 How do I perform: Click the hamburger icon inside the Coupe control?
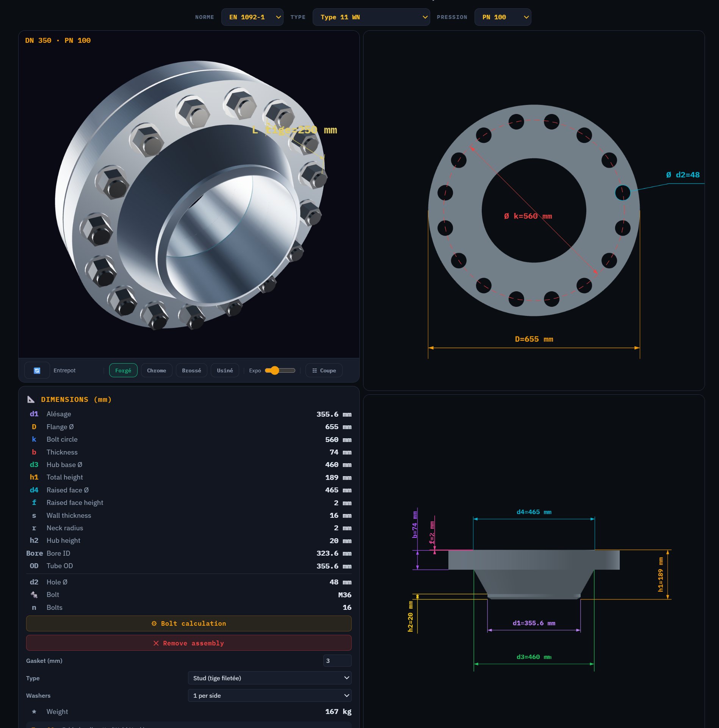(x=314, y=370)
